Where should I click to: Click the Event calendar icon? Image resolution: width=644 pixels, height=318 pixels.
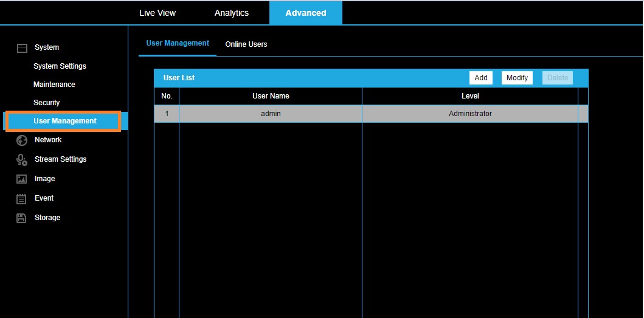click(22, 199)
